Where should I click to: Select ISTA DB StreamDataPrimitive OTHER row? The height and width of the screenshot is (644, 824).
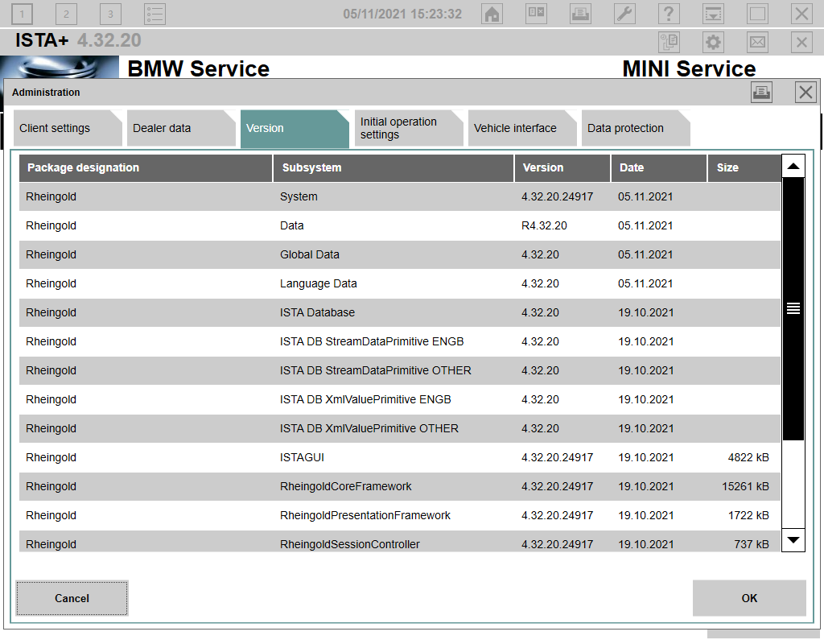(400, 370)
